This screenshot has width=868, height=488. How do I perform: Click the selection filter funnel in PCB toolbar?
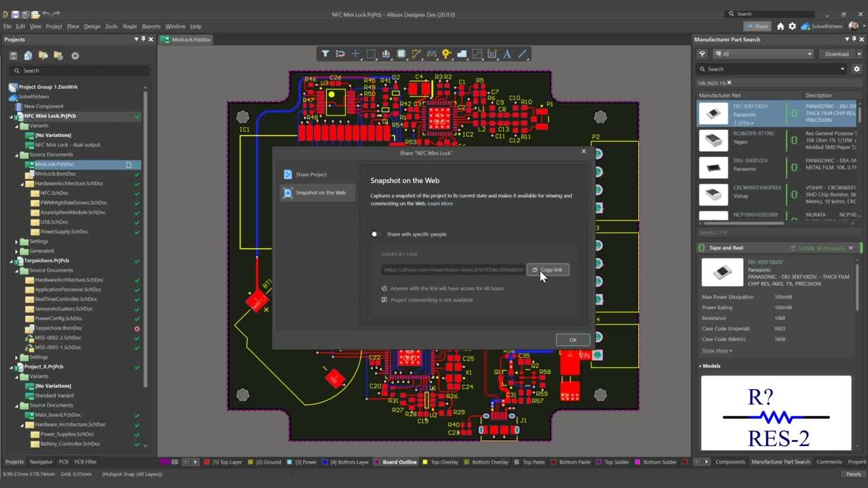(x=325, y=54)
